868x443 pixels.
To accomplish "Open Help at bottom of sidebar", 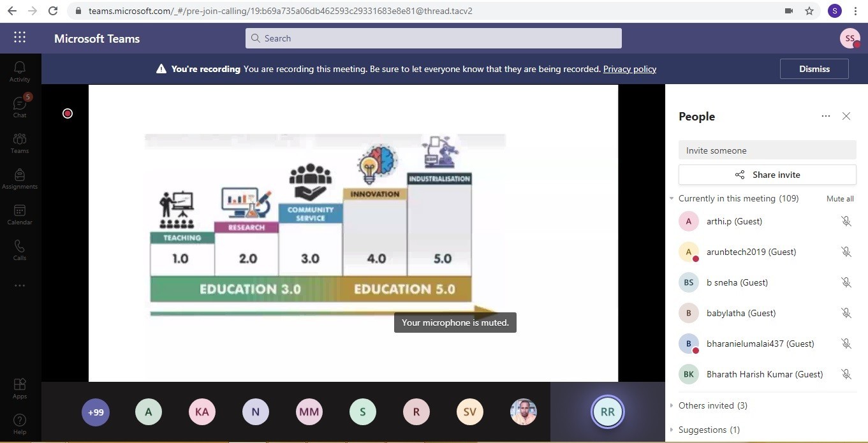I will pos(20,423).
